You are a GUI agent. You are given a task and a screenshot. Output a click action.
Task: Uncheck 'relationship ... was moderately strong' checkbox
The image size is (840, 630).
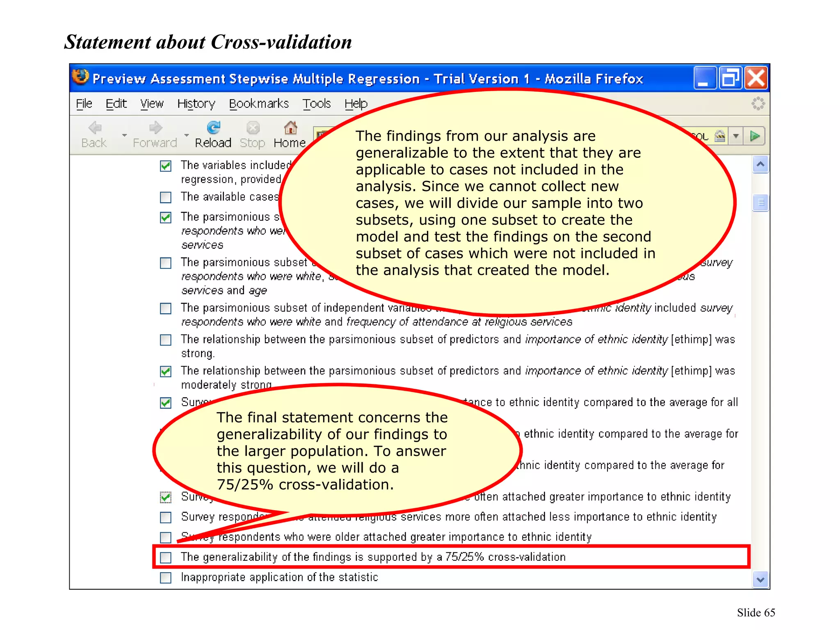click(166, 371)
